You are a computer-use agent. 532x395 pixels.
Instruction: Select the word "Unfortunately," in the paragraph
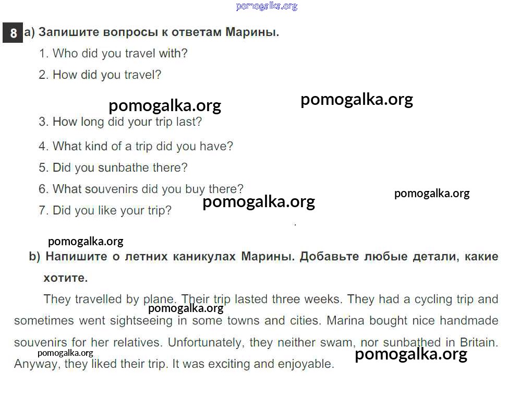pyautogui.click(x=205, y=343)
